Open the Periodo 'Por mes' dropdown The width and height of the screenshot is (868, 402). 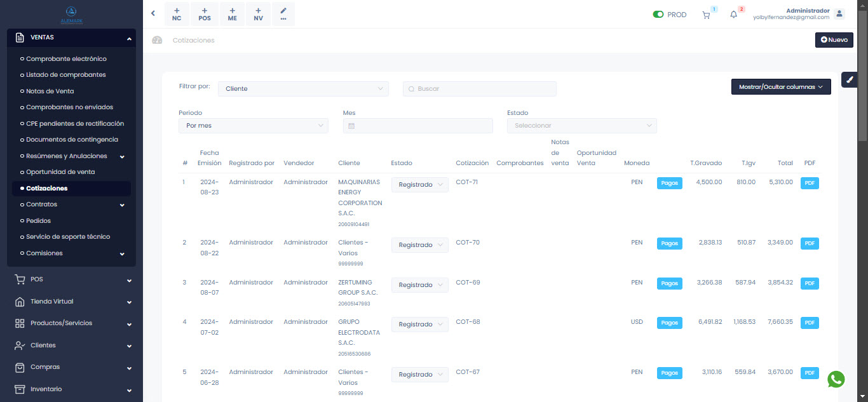pyautogui.click(x=253, y=126)
